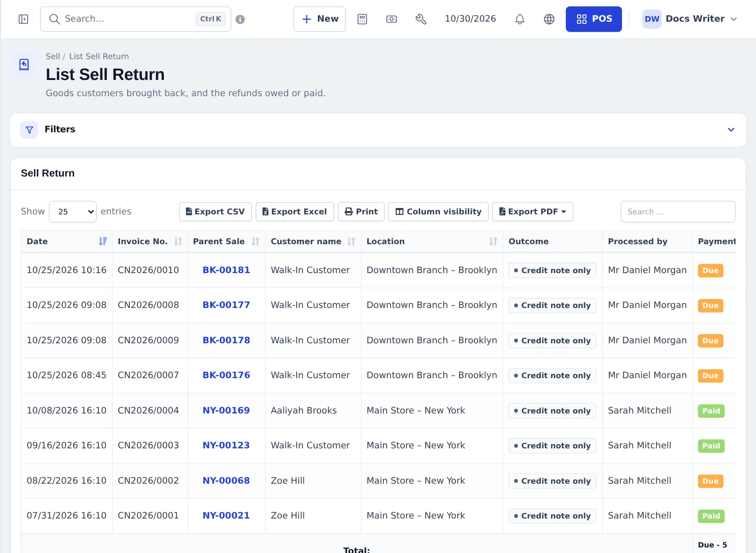The height and width of the screenshot is (553, 756).
Task: Export table to Excel
Action: [x=295, y=211]
